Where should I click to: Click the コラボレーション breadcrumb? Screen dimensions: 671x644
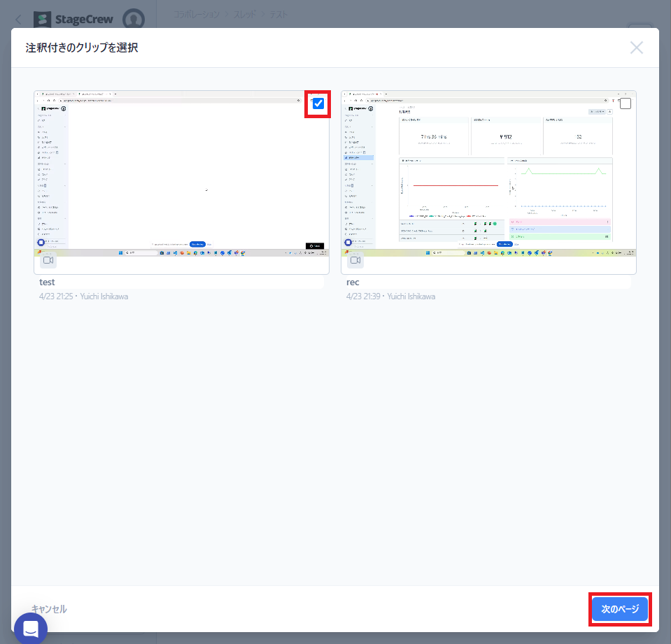click(197, 14)
